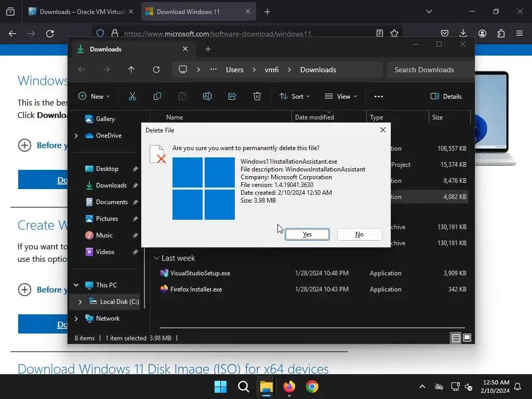Click the Refresh icon in Explorer
This screenshot has width=532, height=399.
point(156,70)
